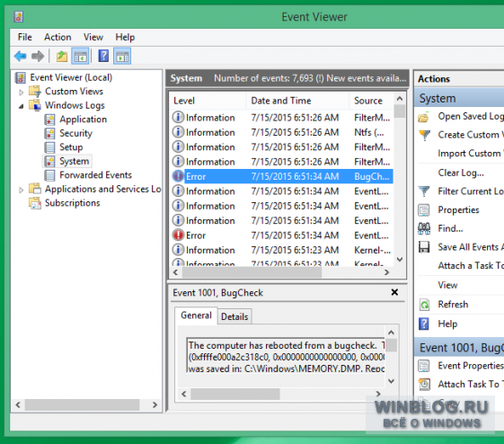The height and width of the screenshot is (444, 504).
Task: Click the blue Help question mark toolbar icon
Action: click(103, 57)
